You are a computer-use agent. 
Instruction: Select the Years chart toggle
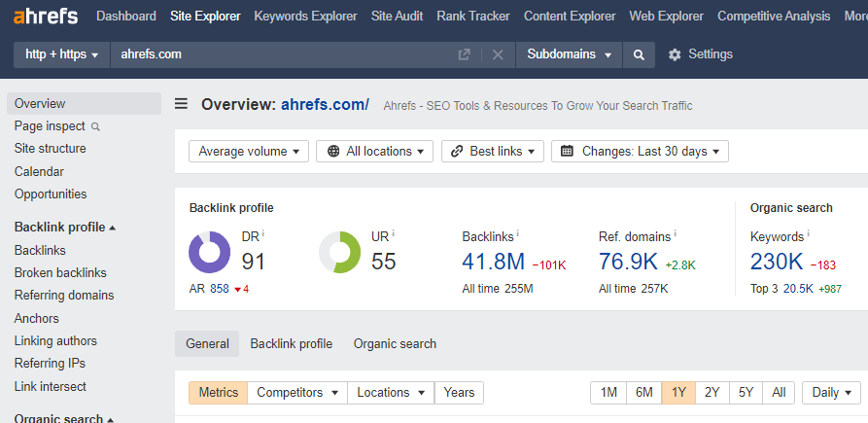(x=459, y=393)
